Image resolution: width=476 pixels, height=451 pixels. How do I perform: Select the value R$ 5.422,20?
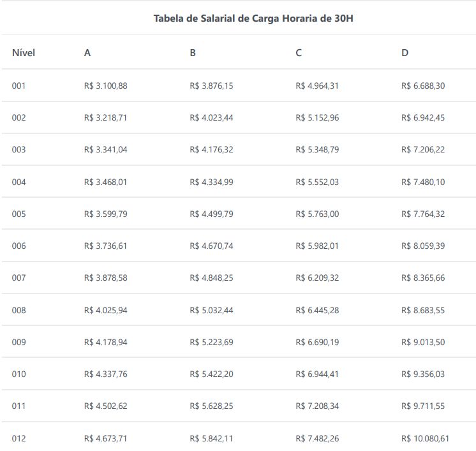(211, 374)
